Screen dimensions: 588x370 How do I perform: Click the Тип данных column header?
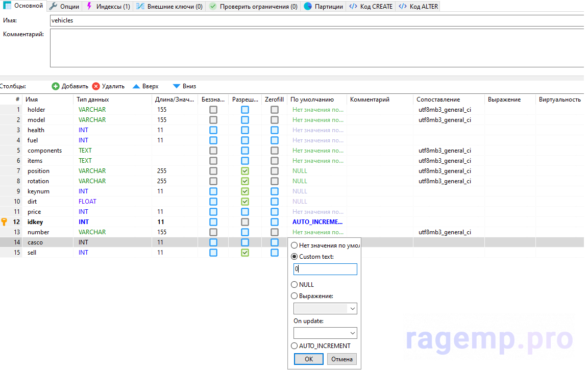92,100
